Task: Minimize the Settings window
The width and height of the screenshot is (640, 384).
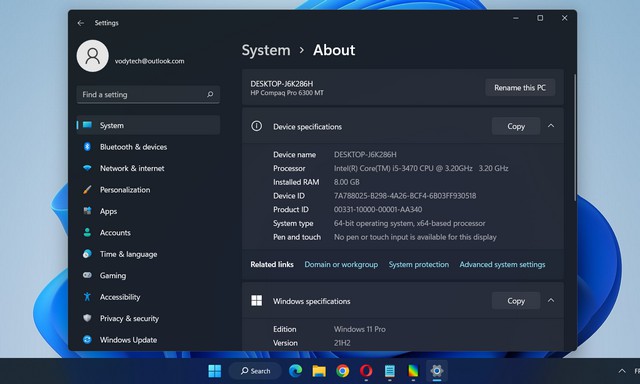Action: (x=516, y=18)
